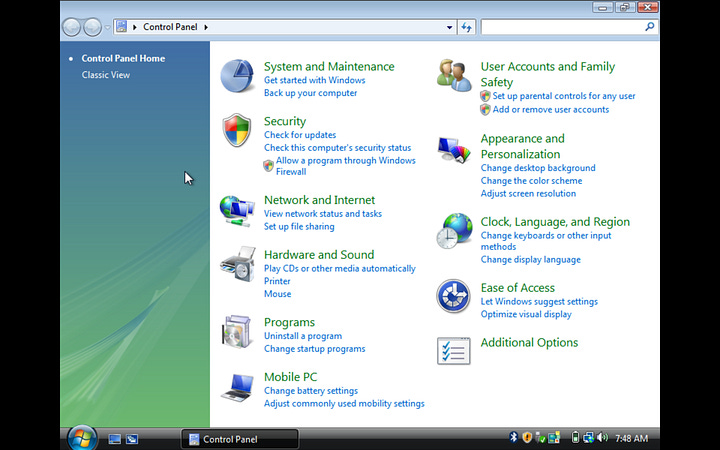
Task: Open the Mouse link
Action: tap(277, 294)
